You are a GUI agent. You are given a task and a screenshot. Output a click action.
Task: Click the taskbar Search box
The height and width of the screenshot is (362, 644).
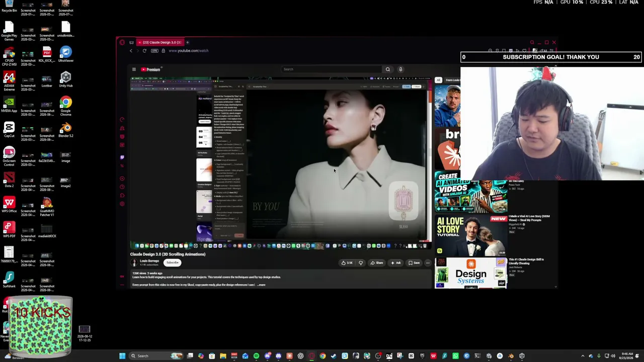[156, 356]
